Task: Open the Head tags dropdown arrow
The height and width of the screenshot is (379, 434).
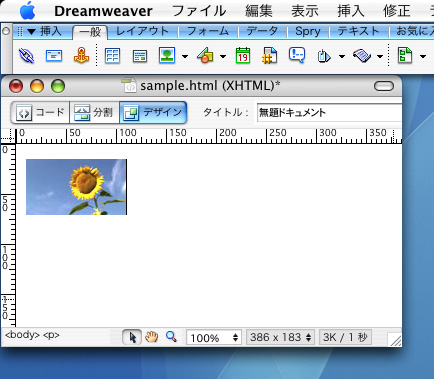Action: coord(342,56)
